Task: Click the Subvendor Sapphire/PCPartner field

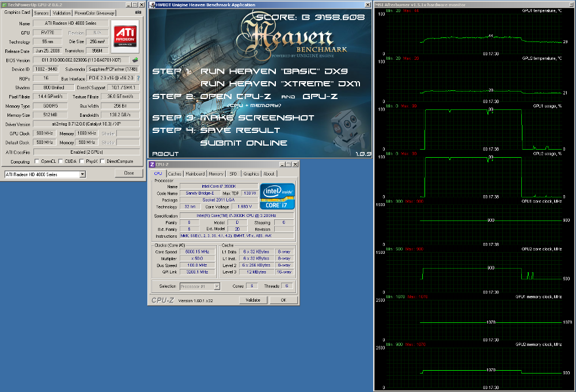Action: [x=113, y=69]
